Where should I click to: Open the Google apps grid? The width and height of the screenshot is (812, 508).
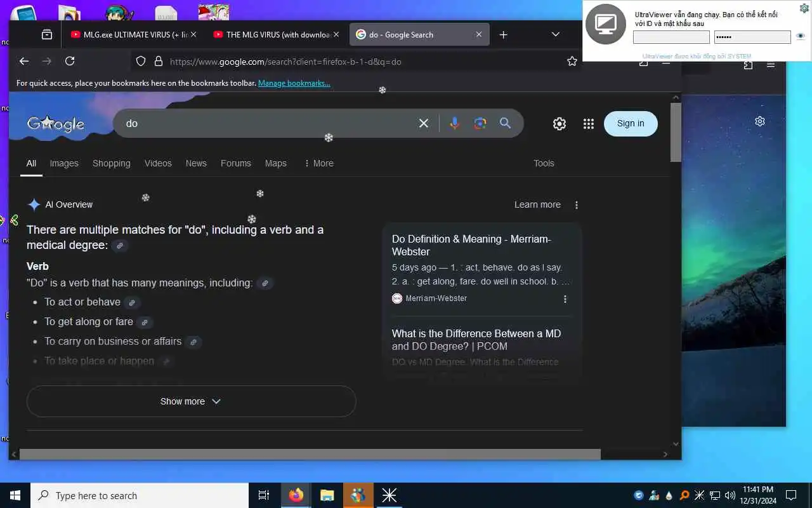pos(588,124)
